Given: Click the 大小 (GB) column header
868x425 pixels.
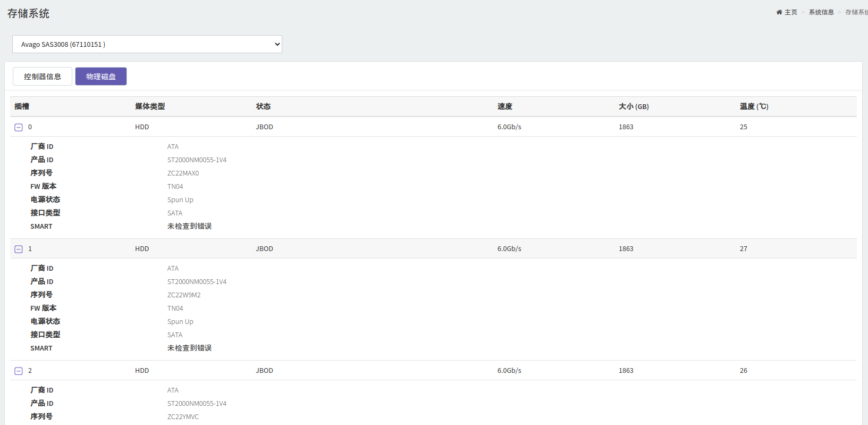Looking at the screenshot, I should [x=634, y=106].
